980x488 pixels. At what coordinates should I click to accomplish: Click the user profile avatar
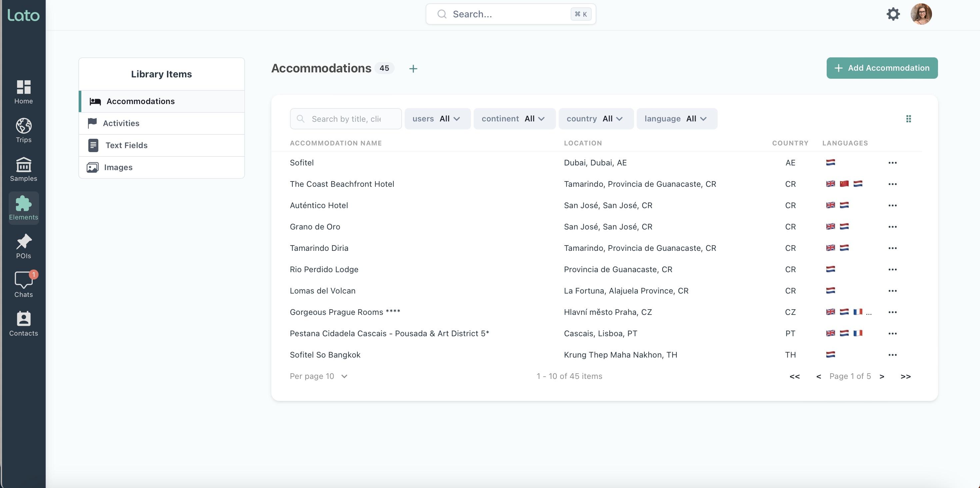[x=921, y=14]
